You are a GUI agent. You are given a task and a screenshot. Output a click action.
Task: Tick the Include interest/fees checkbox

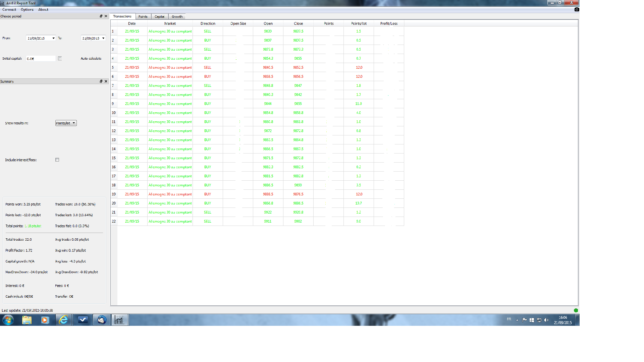(x=57, y=160)
